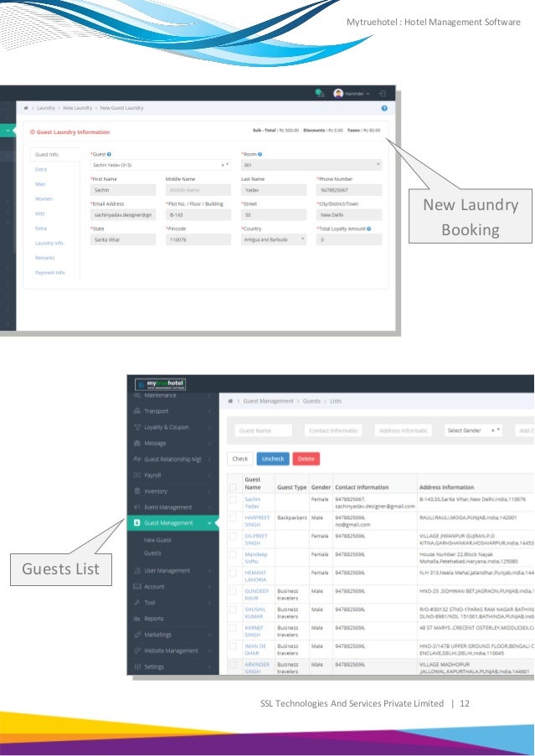Click the Message sidebar icon
535x756 pixels.
pos(136,443)
